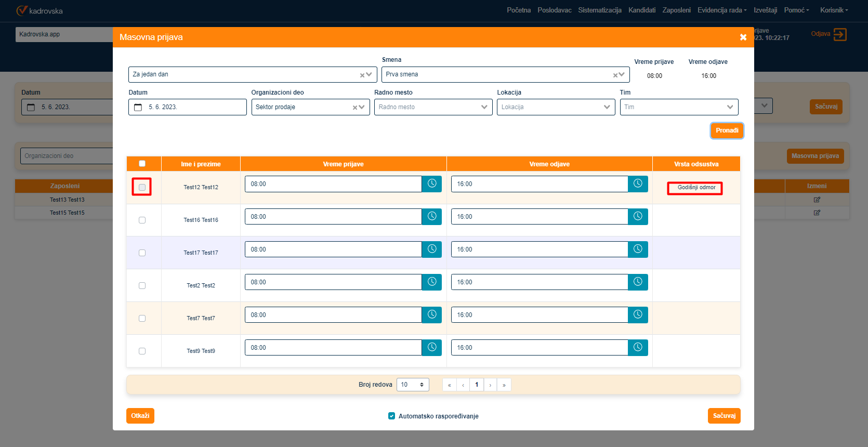Expand the Tim dropdown
Screen dimensions: 868x447
(679, 107)
